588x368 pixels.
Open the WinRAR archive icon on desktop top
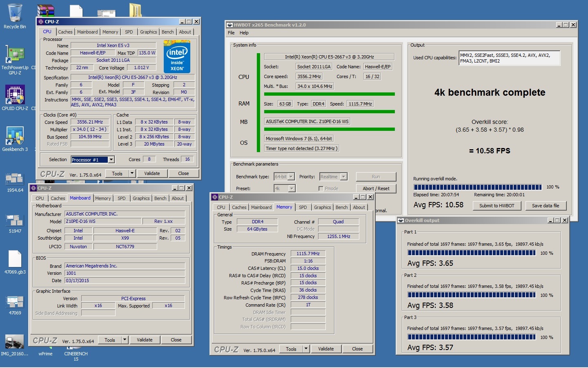click(46, 11)
